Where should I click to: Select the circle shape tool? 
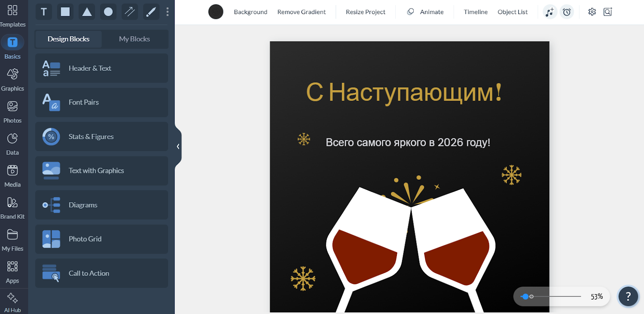point(108,12)
